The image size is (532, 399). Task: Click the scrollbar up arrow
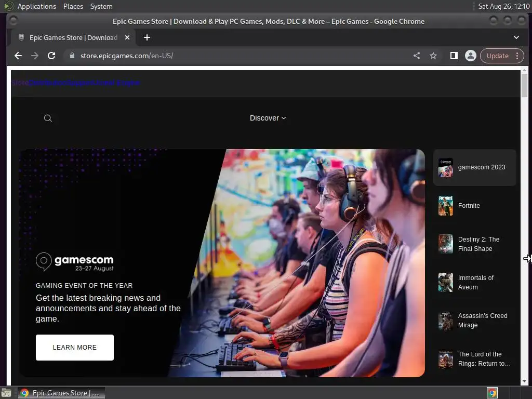524,71
